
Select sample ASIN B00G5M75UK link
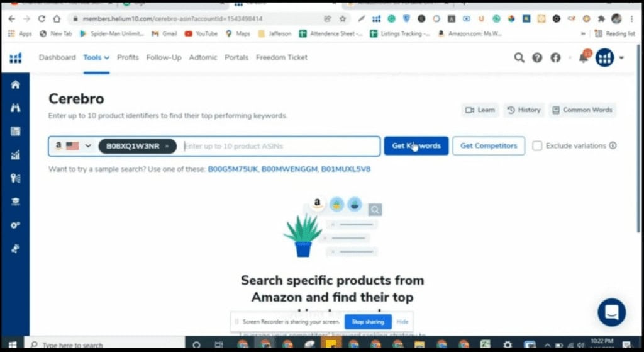pyautogui.click(x=232, y=169)
